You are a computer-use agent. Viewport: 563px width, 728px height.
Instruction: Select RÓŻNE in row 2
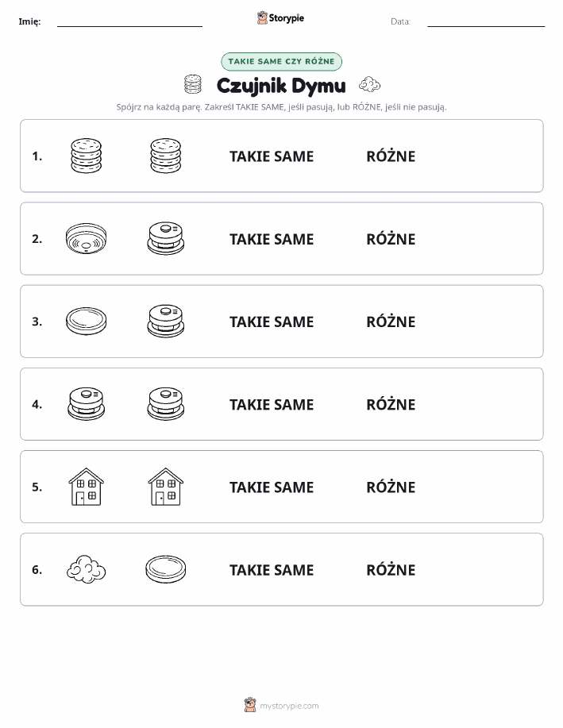point(391,239)
